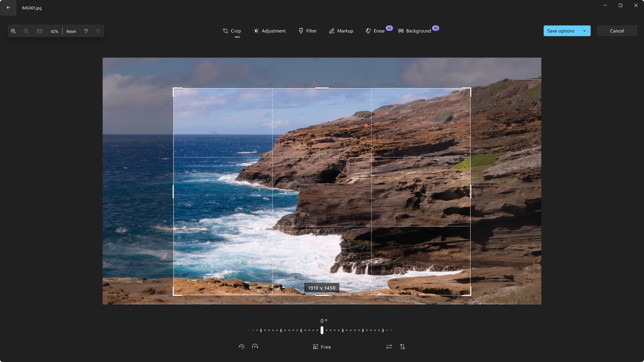Expand the zoom percentage control
644x362 pixels.
coord(54,31)
